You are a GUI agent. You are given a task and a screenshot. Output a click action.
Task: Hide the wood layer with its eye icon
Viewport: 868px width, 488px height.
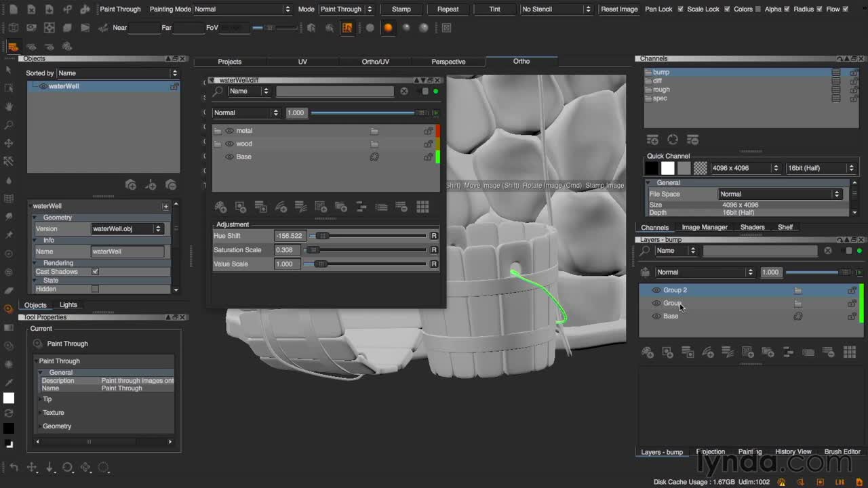pyautogui.click(x=229, y=144)
